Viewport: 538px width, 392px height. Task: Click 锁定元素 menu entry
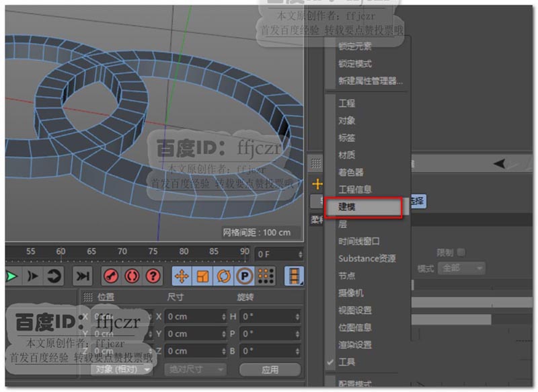click(x=355, y=46)
